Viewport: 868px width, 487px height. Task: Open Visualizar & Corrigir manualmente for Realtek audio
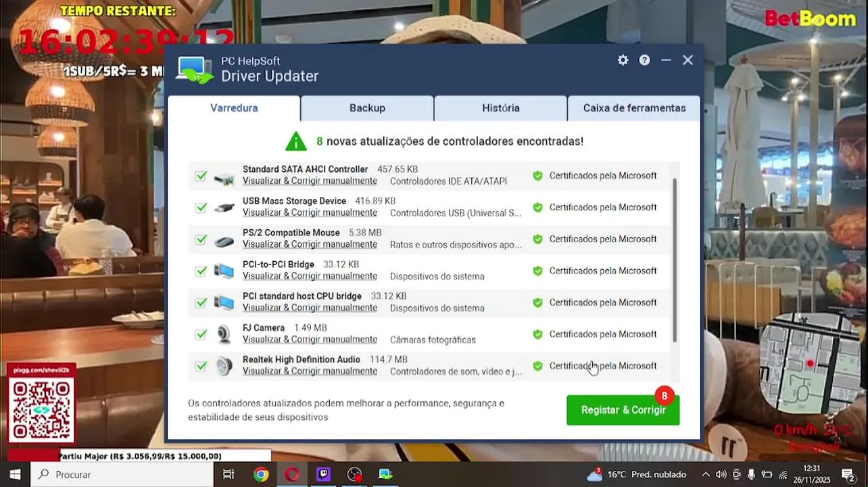(310, 371)
